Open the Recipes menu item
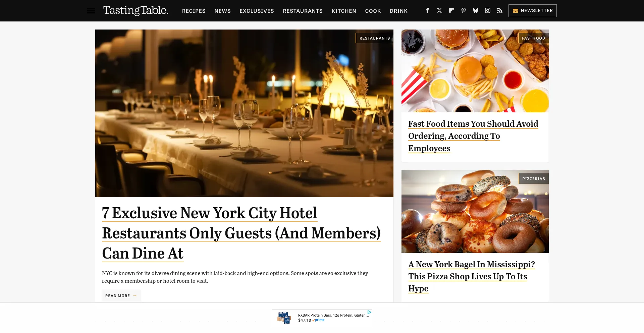This screenshot has height=333, width=644. (x=194, y=11)
